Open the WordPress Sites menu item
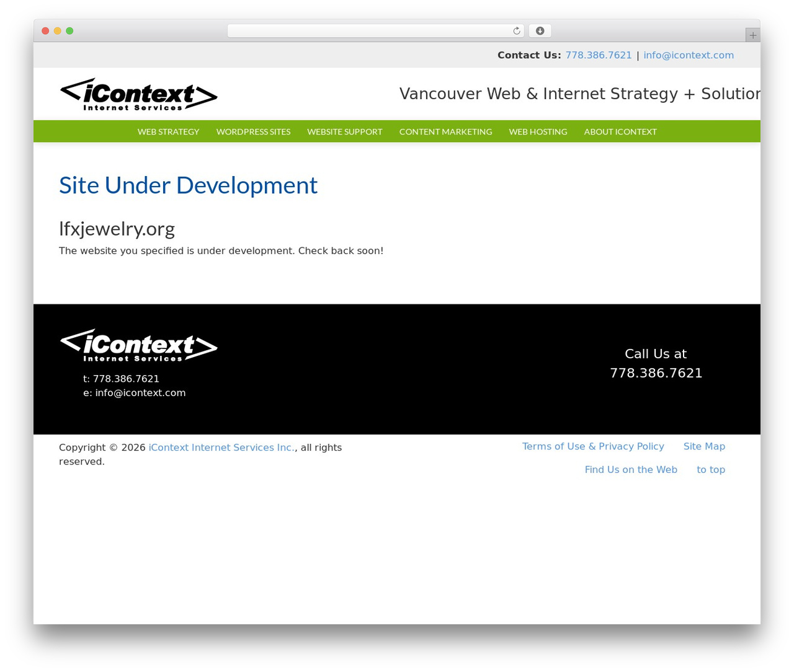This screenshot has width=794, height=672. click(x=253, y=131)
